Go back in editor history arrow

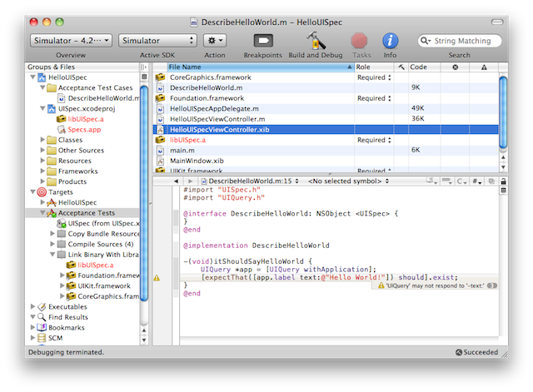pos(176,181)
